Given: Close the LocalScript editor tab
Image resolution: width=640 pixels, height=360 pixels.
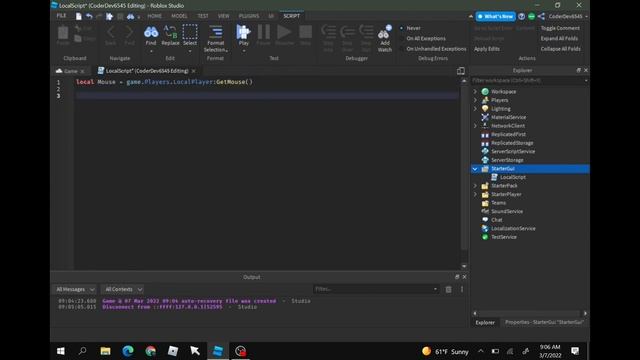Looking at the screenshot, I should point(193,71).
